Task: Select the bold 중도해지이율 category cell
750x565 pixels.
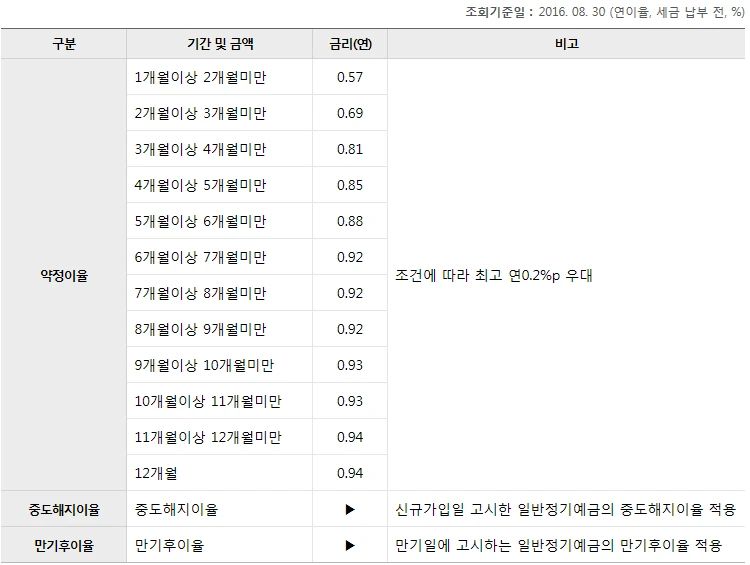Action: click(64, 510)
